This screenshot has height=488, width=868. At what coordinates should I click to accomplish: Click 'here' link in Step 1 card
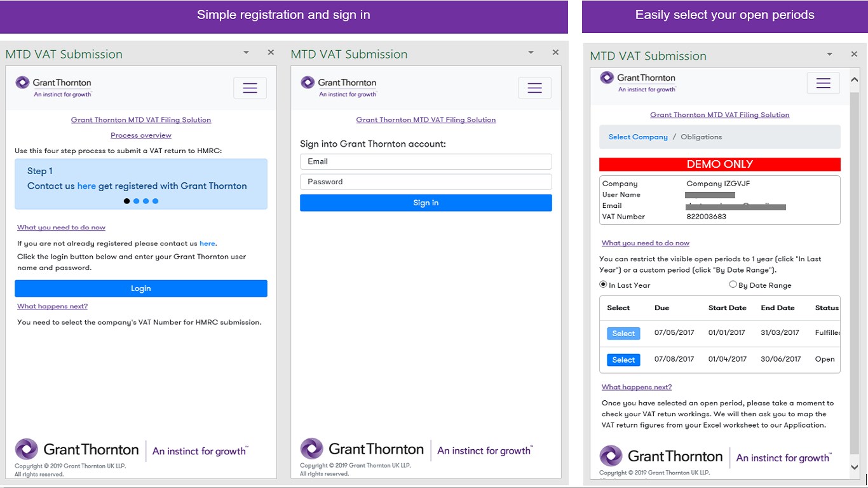tap(86, 186)
